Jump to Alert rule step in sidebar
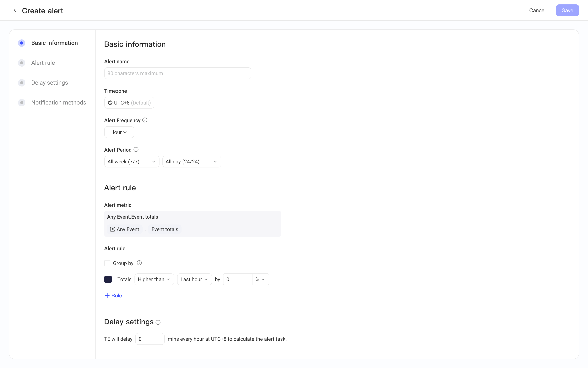The height and width of the screenshot is (368, 588). point(43,63)
